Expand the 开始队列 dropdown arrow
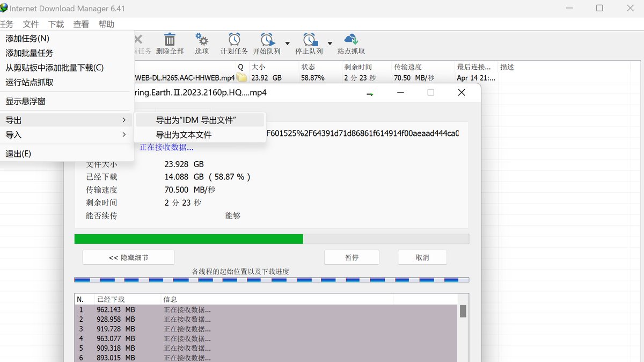Viewport: 644px width, 362px height. [287, 44]
